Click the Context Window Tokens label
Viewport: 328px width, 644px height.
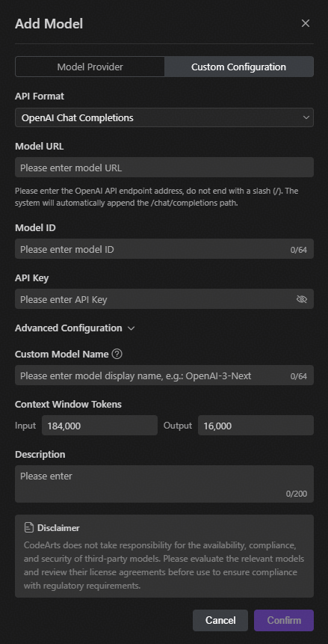68,404
